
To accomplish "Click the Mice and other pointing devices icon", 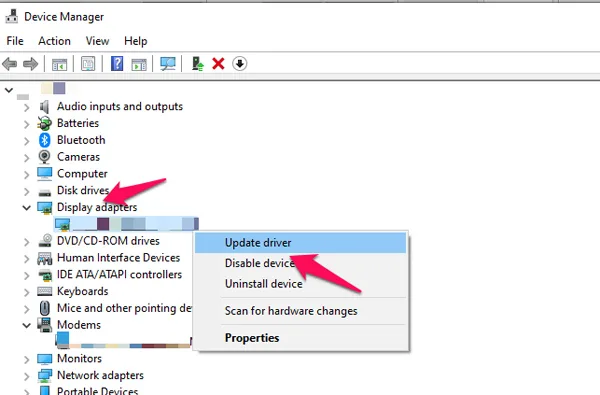I will point(45,308).
